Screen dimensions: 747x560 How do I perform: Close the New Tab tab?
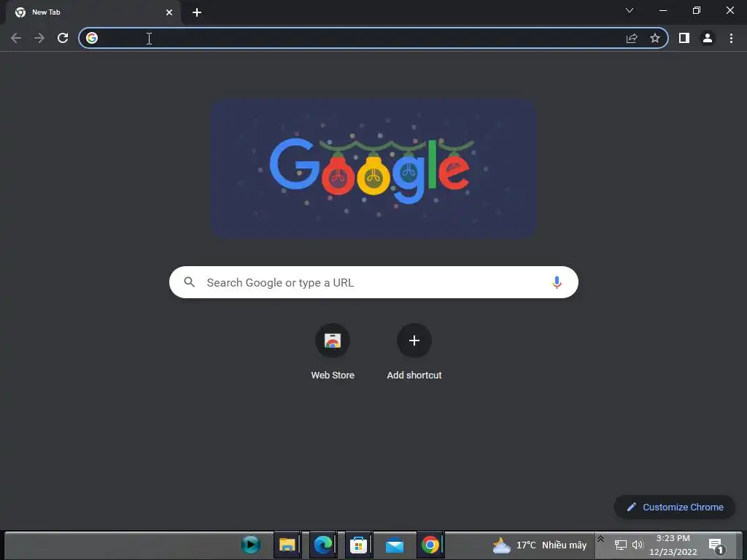click(x=169, y=12)
